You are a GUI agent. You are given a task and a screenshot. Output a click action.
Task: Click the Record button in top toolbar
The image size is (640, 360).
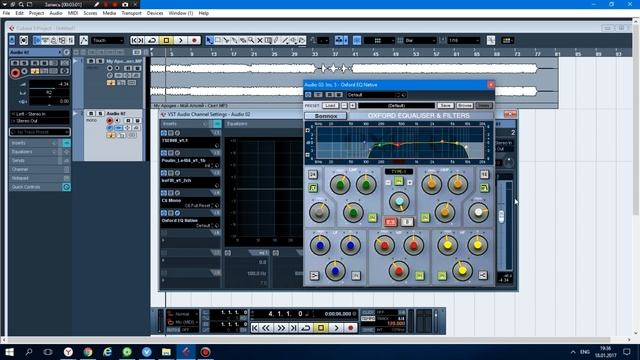tap(194, 40)
